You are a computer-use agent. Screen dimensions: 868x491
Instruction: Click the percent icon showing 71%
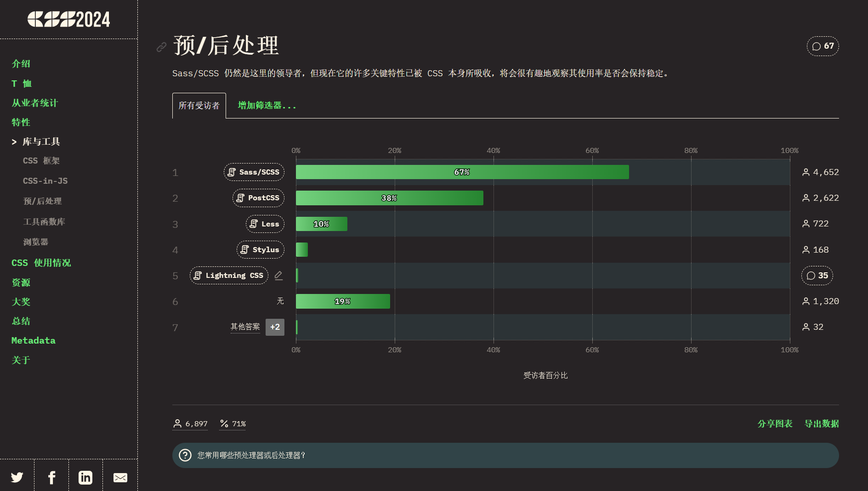pyautogui.click(x=224, y=423)
